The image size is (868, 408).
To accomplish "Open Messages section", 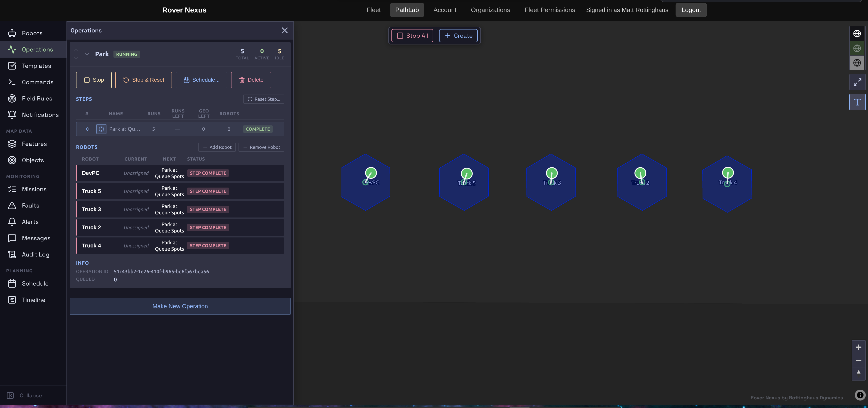I will pyautogui.click(x=33, y=238).
